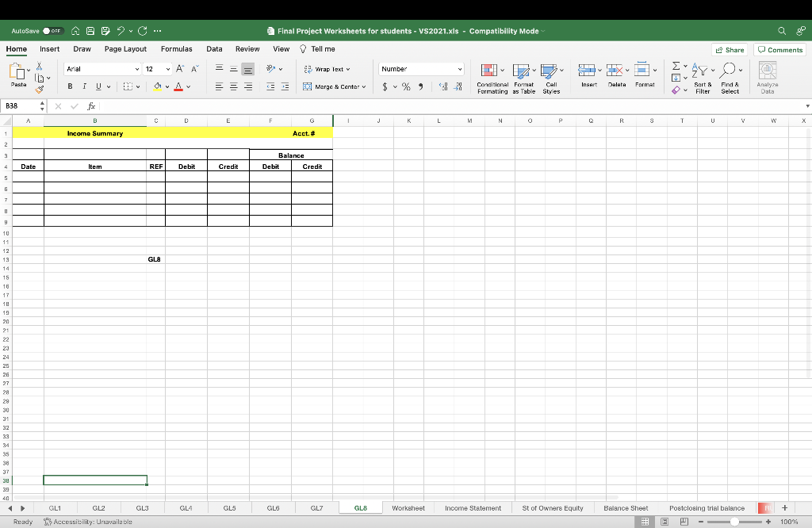Image resolution: width=812 pixels, height=528 pixels.
Task: Open the borders dropdown arrow
Action: click(138, 87)
